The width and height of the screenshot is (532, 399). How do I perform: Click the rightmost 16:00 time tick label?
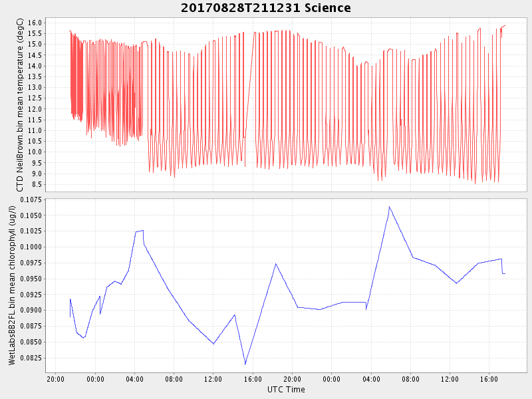coord(489,379)
